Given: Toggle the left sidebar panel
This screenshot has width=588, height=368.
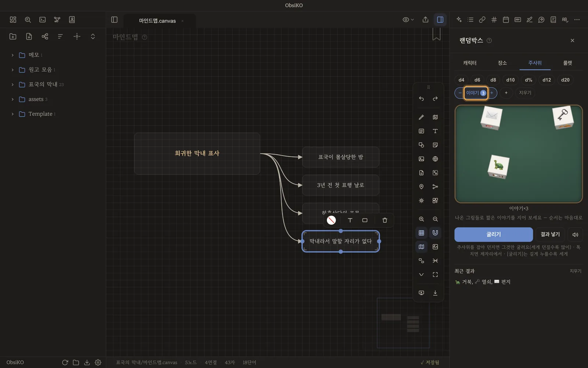Looking at the screenshot, I should (x=114, y=20).
